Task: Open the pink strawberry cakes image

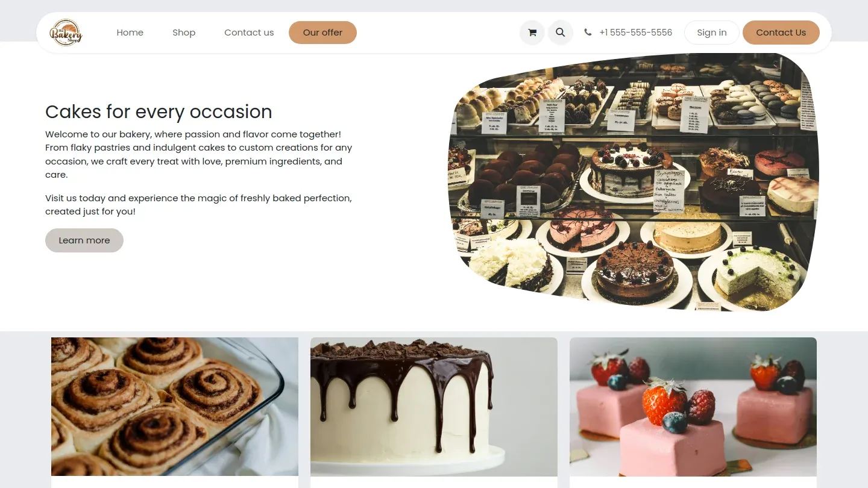Action: (x=693, y=407)
